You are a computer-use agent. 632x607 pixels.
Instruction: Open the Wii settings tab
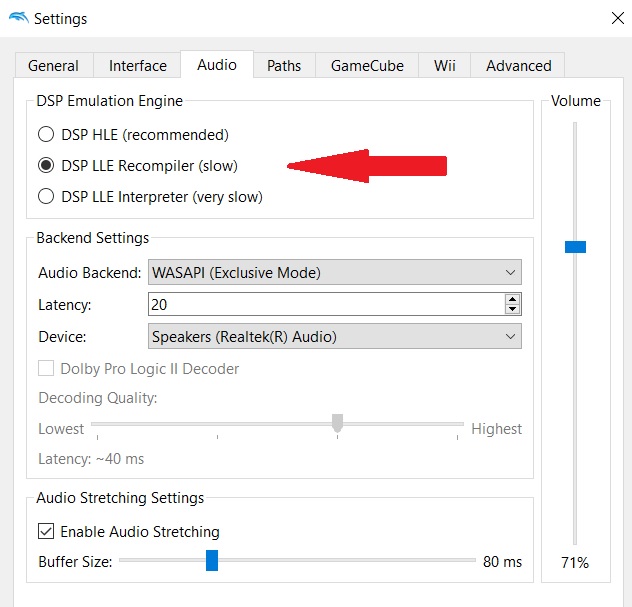445,66
